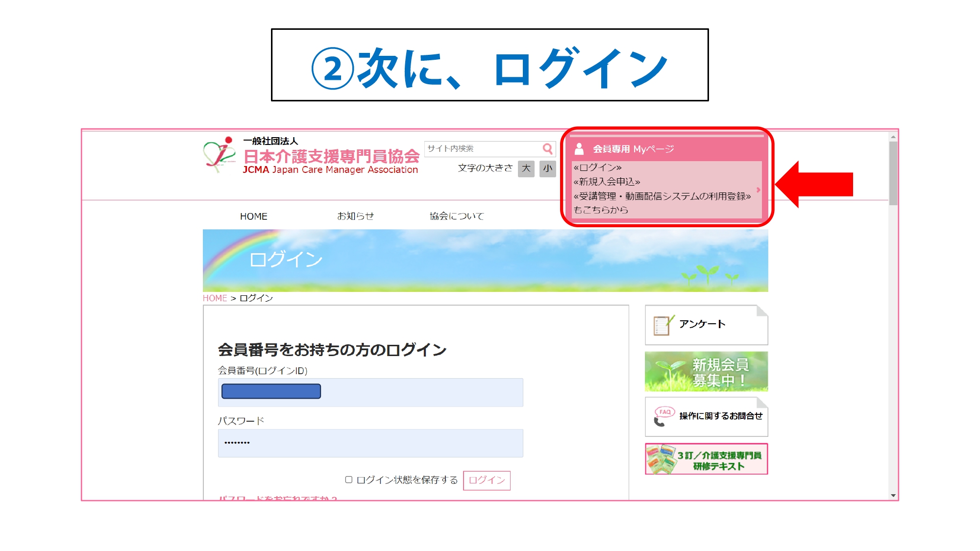Image resolution: width=980 pixels, height=551 pixels.
Task: Open the お知らせ menu item
Action: pos(355,216)
